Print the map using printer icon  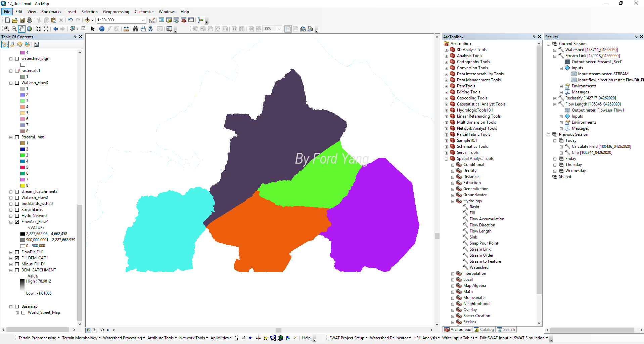coord(30,20)
